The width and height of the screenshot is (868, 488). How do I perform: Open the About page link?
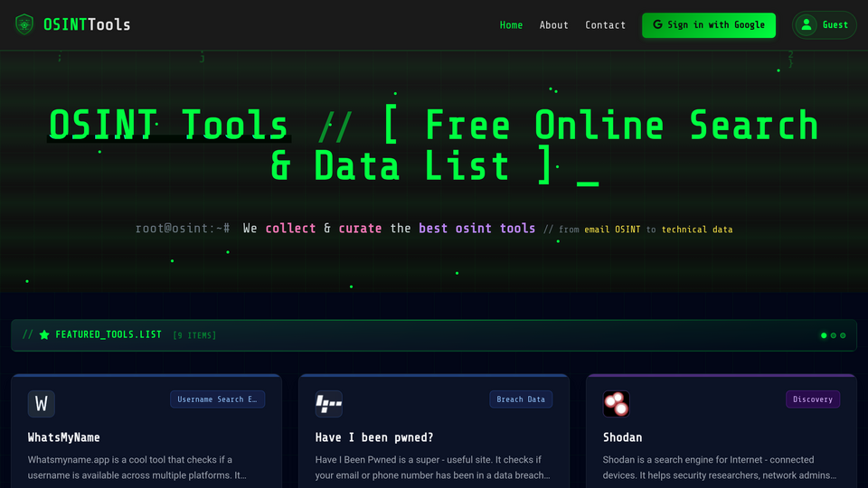553,25
